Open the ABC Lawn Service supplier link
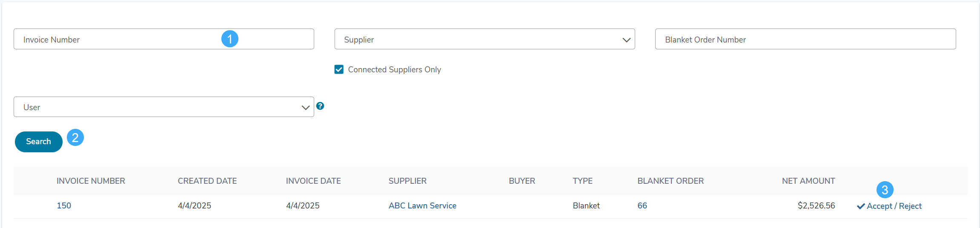Image resolution: width=980 pixels, height=228 pixels. [422, 205]
